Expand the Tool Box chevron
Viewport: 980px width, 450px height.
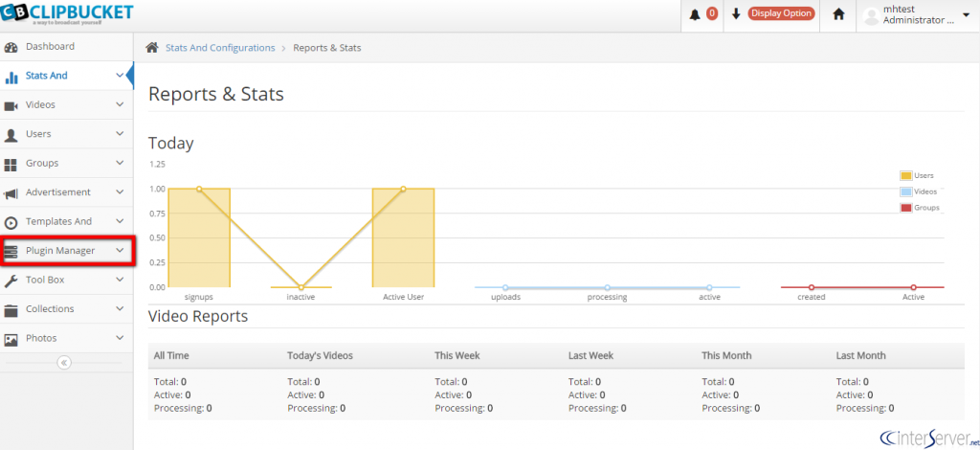point(120,280)
